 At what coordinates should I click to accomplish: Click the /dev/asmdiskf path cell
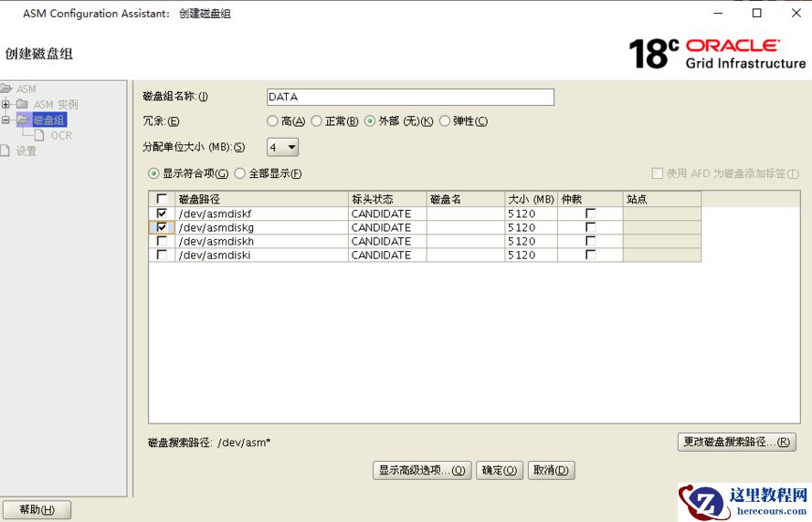[x=261, y=214]
